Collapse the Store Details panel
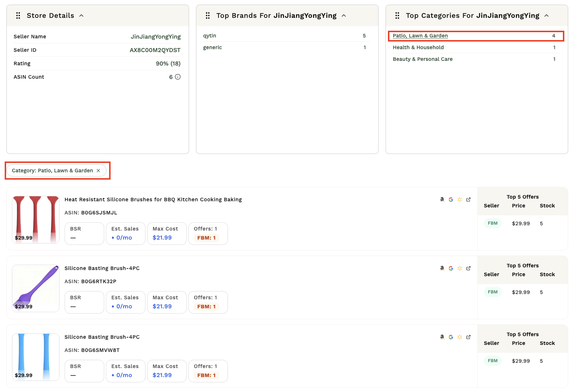This screenshot has width=574, height=392. 81,16
